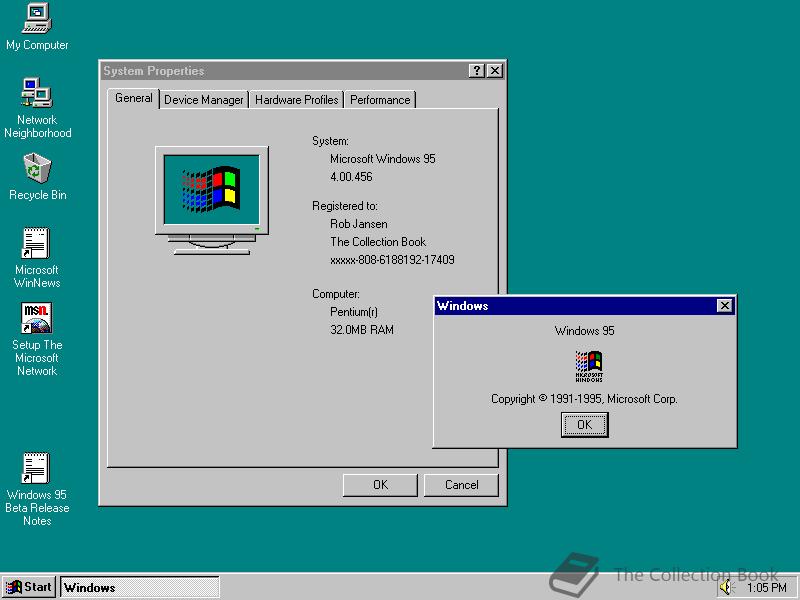The image size is (800, 600).
Task: Click the Pentium(r) processor text
Action: coord(354,312)
